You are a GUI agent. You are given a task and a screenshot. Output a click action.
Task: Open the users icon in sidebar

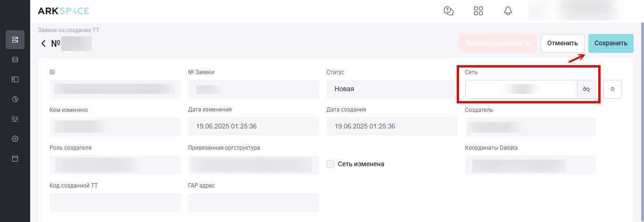[x=15, y=119]
